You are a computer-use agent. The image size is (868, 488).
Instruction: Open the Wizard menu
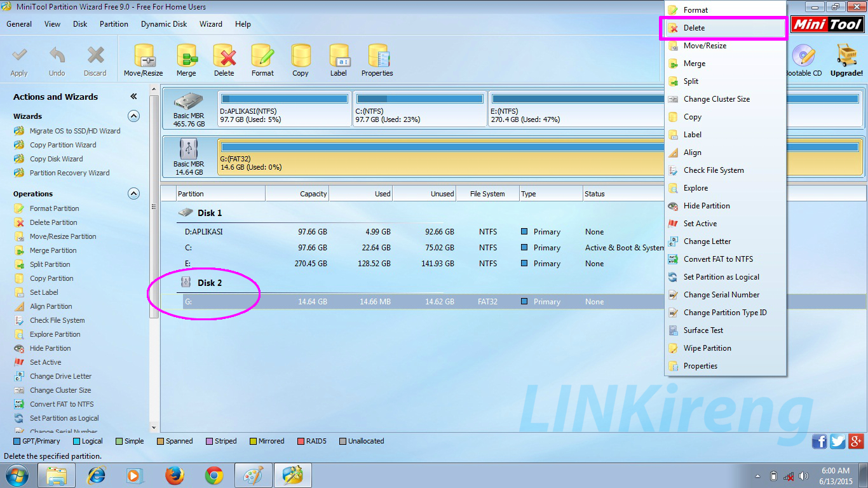click(x=211, y=24)
